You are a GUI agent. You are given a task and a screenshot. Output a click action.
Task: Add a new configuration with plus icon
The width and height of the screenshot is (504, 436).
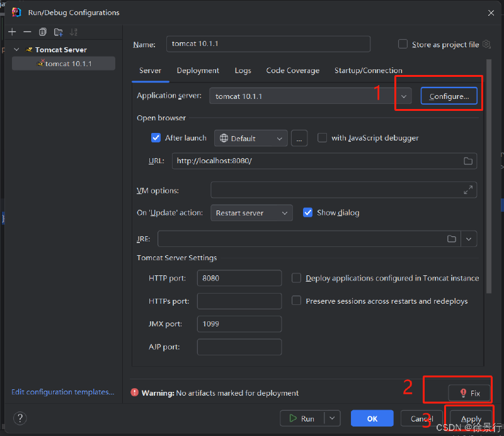[x=12, y=32]
